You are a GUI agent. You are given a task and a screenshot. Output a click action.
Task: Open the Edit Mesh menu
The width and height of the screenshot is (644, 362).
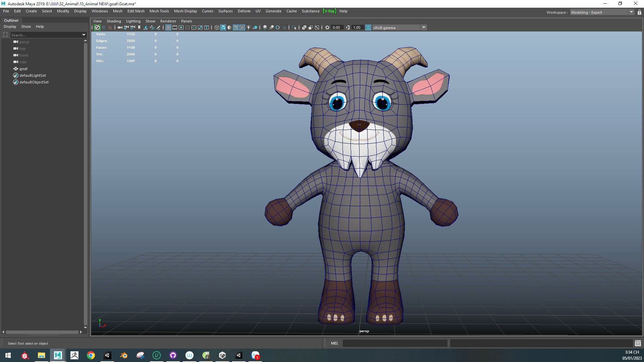(136, 11)
